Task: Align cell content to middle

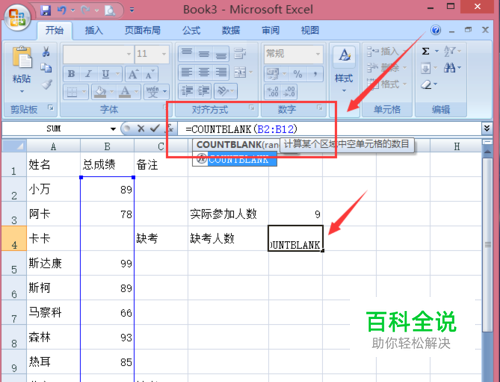Action: pos(204,53)
